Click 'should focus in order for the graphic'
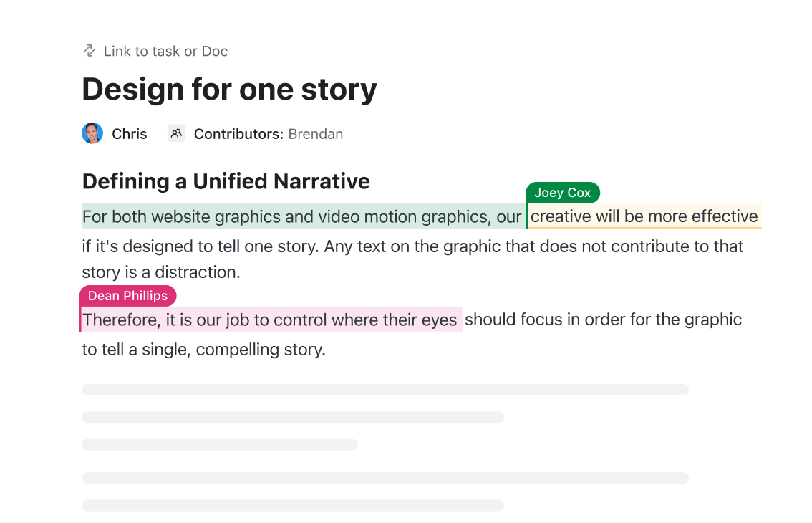812x523 pixels. point(604,320)
